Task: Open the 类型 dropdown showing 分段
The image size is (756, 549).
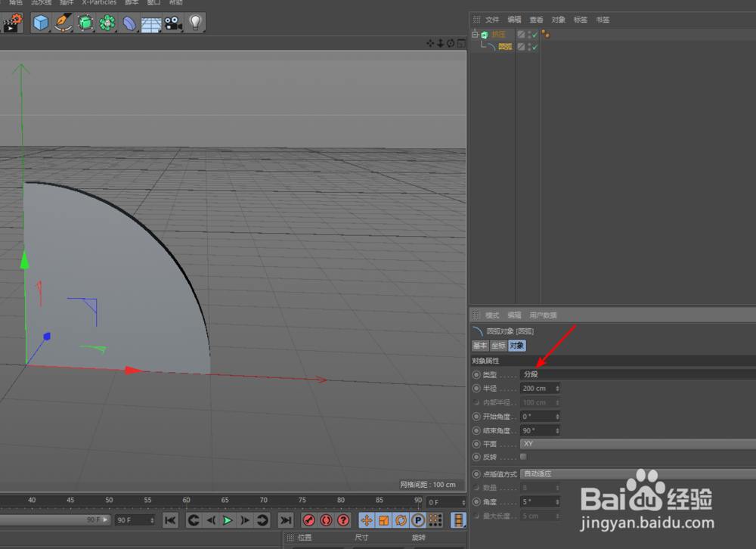Action: 637,374
